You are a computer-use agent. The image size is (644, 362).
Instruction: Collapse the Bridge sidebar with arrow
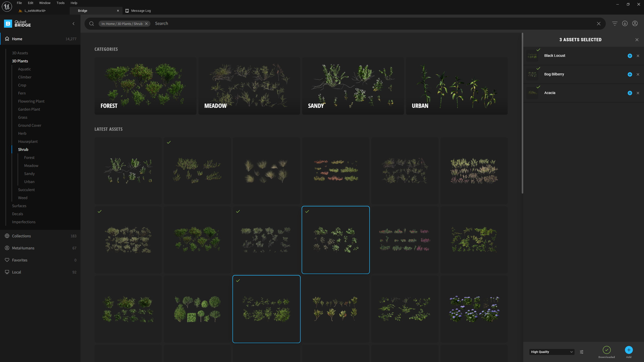click(73, 24)
